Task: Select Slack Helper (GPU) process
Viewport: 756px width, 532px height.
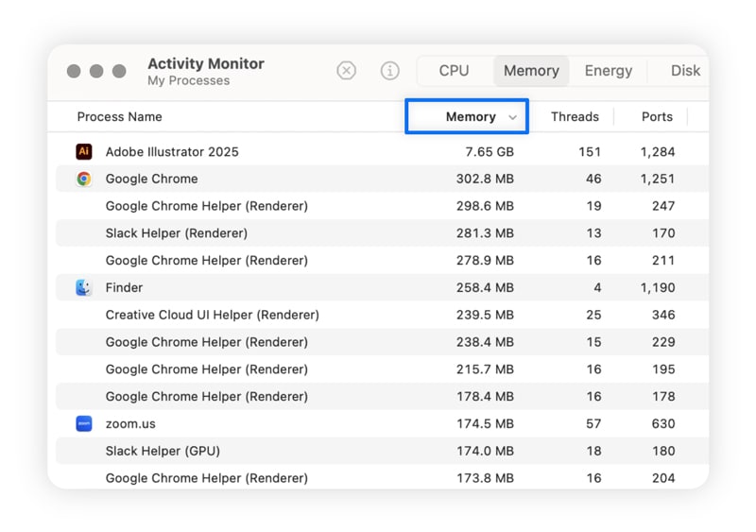Action: pos(382,451)
